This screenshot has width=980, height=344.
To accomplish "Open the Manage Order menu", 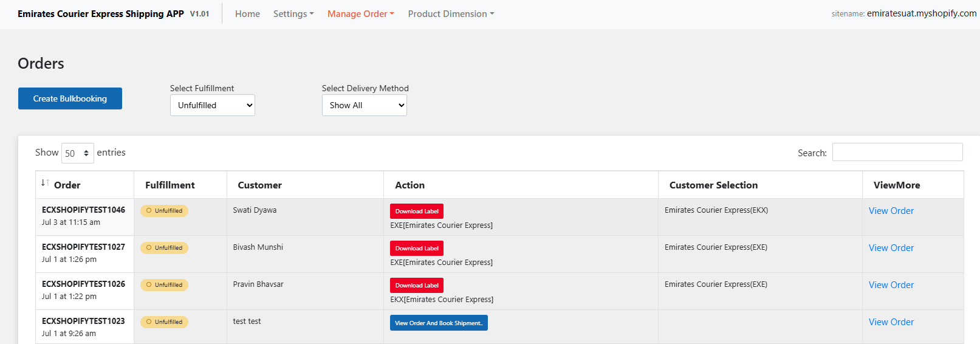I will click(361, 14).
